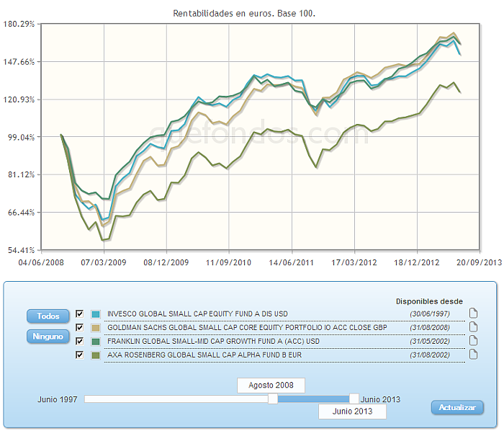Image resolution: width=504 pixels, height=431 pixels.
Task: Click the 07/03/2009 x-axis date label
Action: click(104, 263)
